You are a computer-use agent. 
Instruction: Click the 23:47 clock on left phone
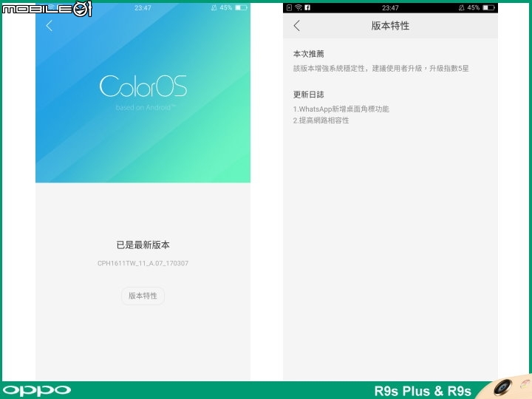pos(143,8)
